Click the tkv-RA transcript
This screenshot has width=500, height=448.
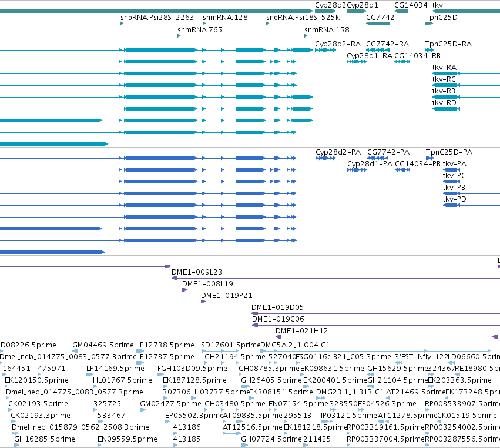[466, 73]
